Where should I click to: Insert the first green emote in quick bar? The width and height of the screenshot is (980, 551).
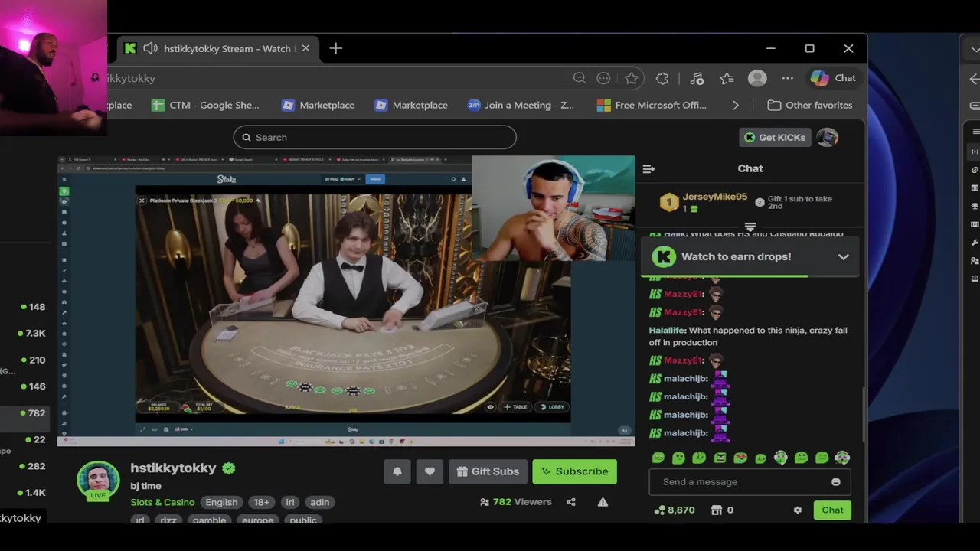(x=658, y=458)
